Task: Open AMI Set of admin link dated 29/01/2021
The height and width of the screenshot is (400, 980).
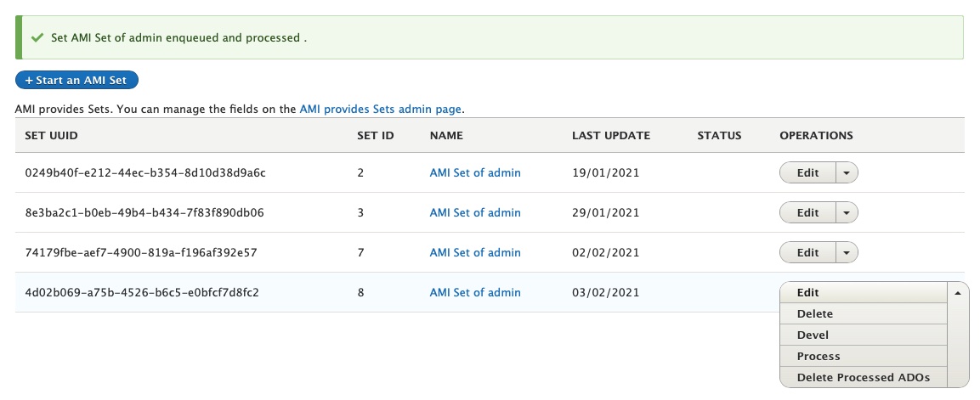Action: [475, 213]
